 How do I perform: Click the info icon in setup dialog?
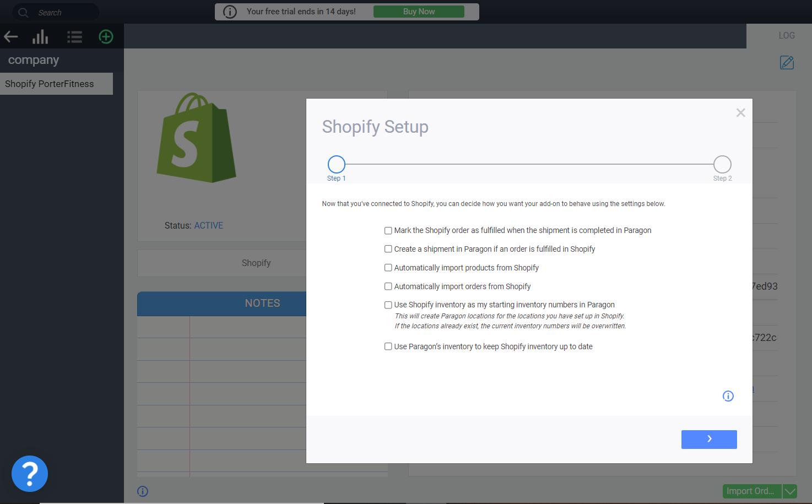pos(728,396)
